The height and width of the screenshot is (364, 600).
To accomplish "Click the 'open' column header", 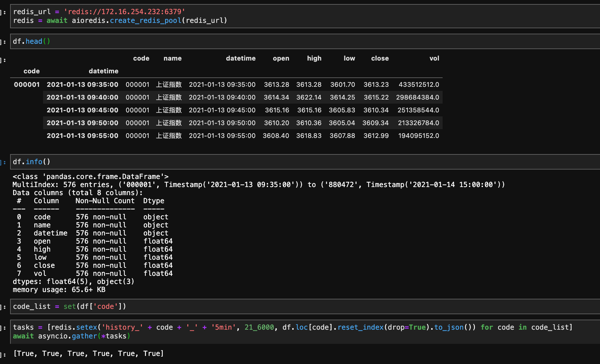I will click(x=281, y=58).
